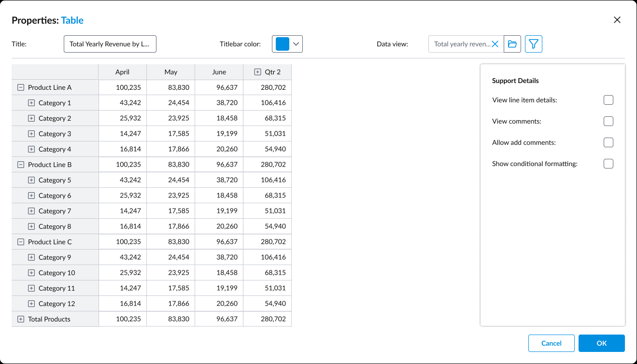This screenshot has width=637, height=364.
Task: Open the data view folder browser icon
Action: [x=512, y=44]
